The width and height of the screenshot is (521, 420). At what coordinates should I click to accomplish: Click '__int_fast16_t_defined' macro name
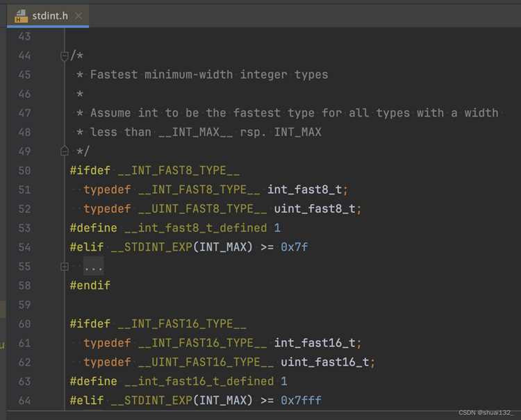[199, 381]
